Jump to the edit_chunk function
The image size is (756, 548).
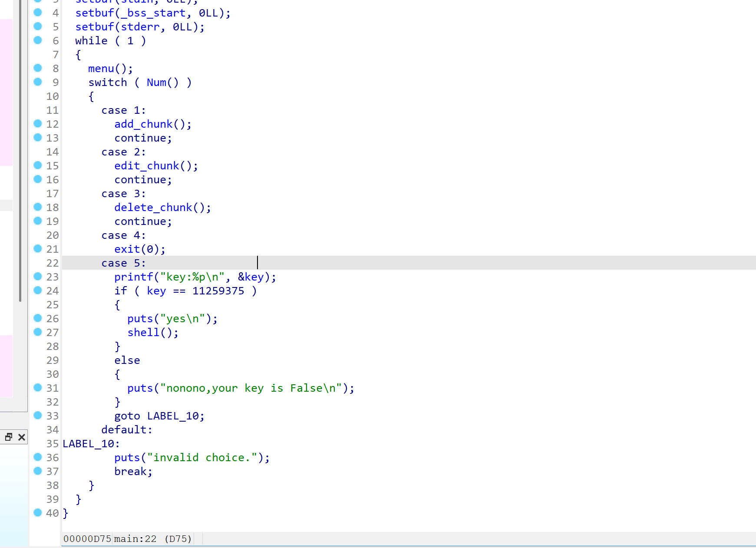point(146,166)
